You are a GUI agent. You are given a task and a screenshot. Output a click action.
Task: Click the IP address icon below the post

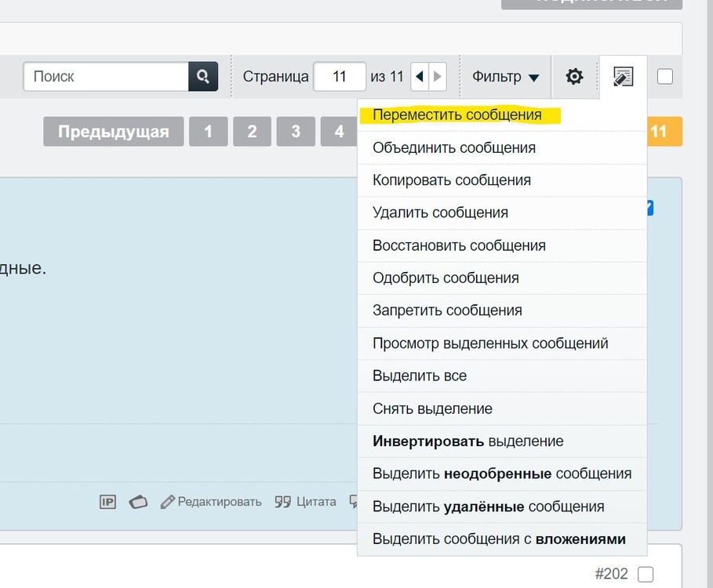pos(107,502)
